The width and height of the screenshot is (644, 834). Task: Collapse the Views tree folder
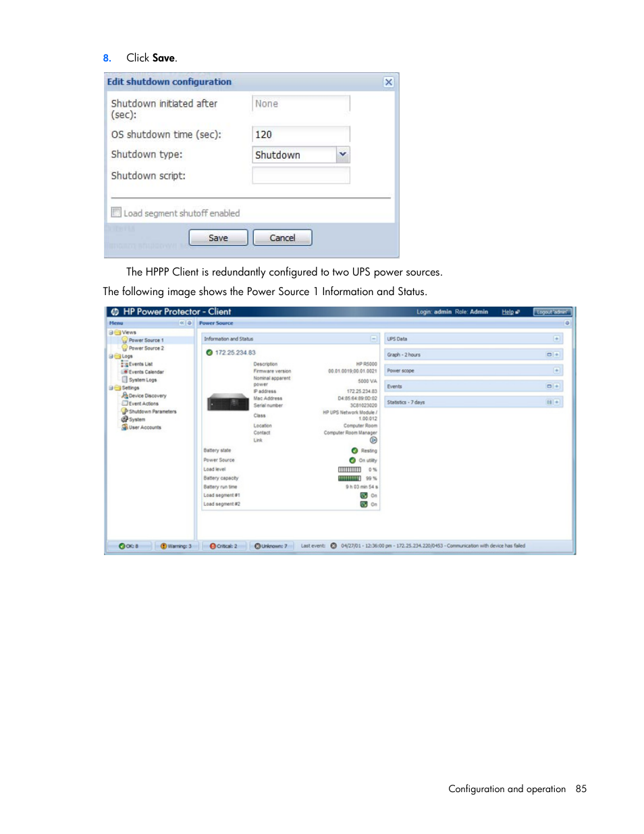111,332
